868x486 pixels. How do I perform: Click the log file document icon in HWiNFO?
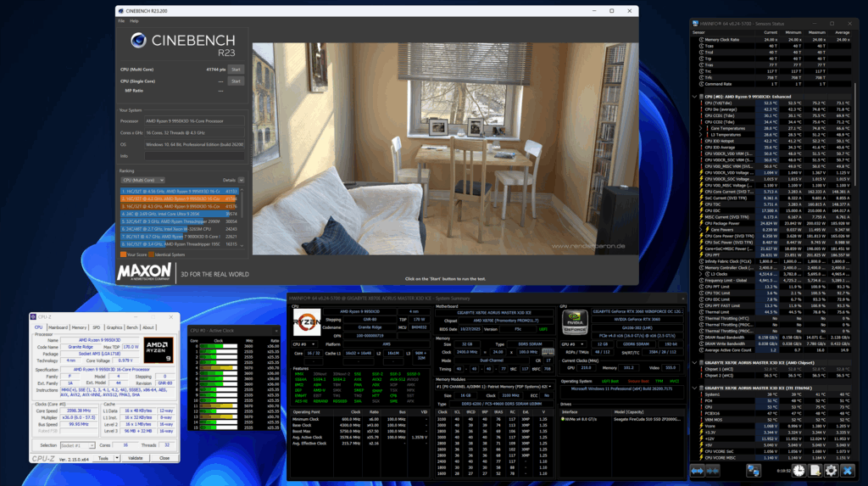click(815, 470)
